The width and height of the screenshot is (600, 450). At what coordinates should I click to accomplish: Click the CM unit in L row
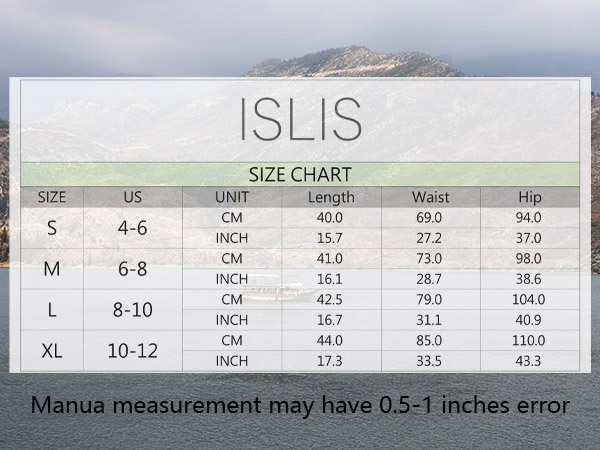(232, 300)
